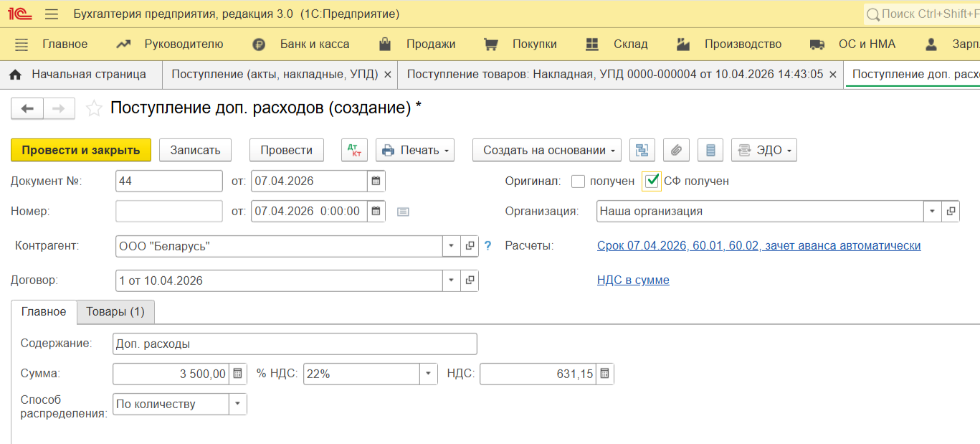Switch to Поступление (акты, накладные, УПД) tab
The width and height of the screenshot is (980, 444).
click(275, 74)
